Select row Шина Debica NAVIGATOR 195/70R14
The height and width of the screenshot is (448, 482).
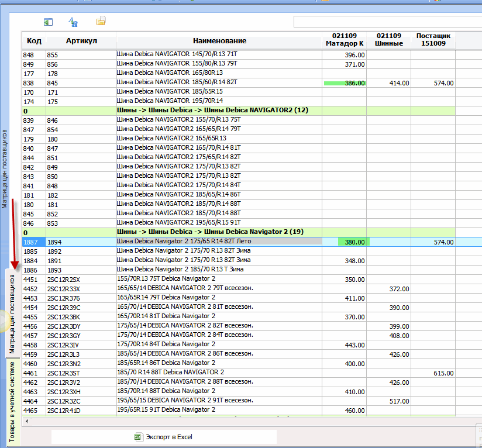tap(239, 101)
